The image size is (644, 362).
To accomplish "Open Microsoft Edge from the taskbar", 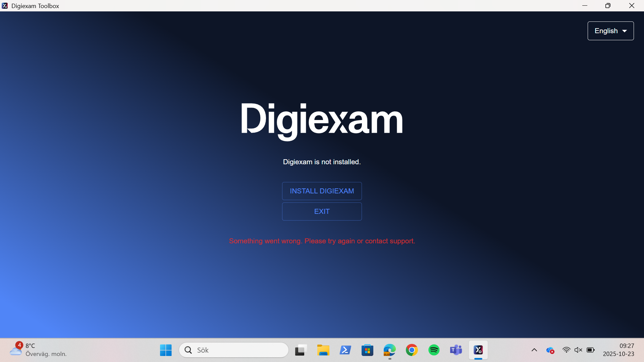I will (x=389, y=350).
